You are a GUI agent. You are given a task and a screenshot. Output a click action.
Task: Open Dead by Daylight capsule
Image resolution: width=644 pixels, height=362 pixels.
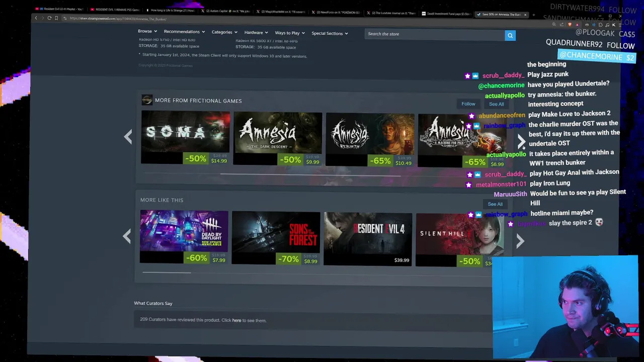(x=184, y=236)
